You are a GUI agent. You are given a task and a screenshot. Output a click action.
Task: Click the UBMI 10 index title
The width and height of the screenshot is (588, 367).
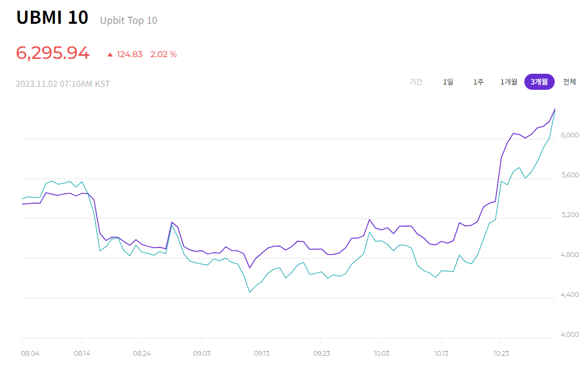coord(52,18)
